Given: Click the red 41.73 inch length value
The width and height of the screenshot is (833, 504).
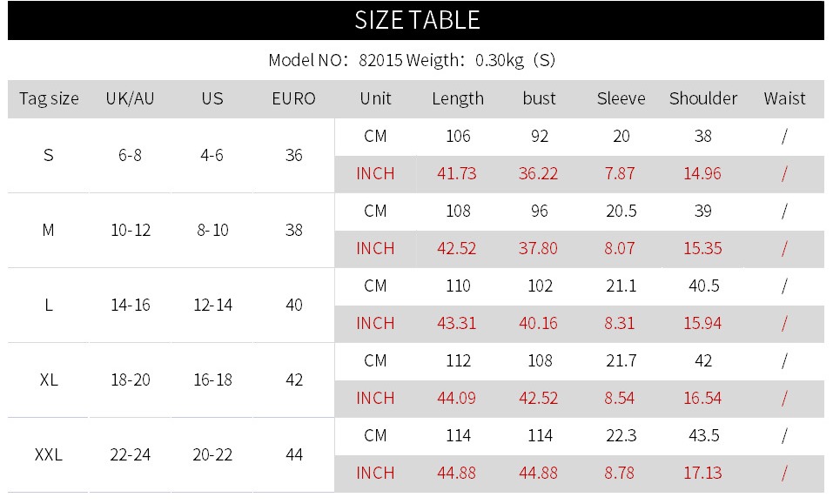Looking at the screenshot, I should pyautogui.click(x=457, y=174).
